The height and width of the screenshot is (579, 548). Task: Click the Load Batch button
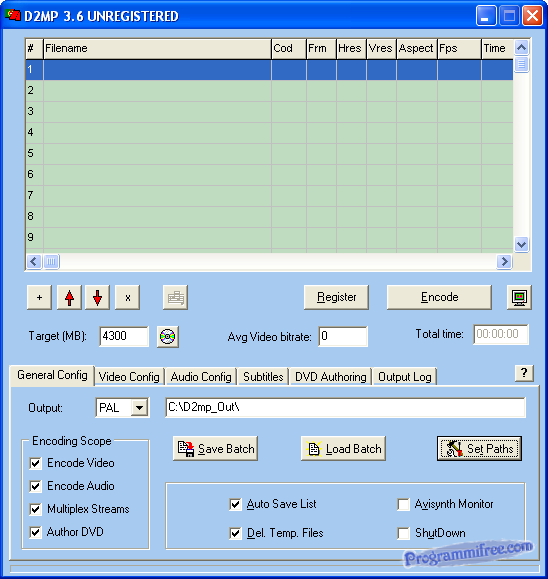click(x=343, y=449)
